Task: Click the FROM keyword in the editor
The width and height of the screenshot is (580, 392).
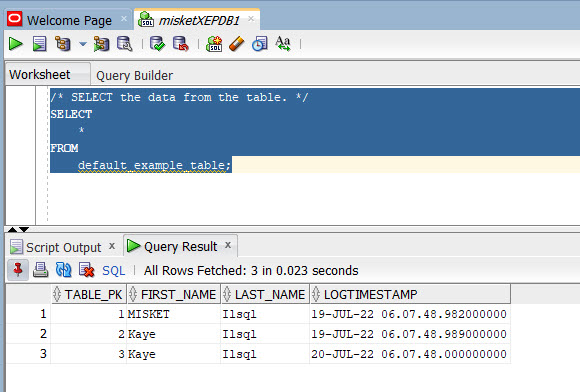Action: [64, 148]
